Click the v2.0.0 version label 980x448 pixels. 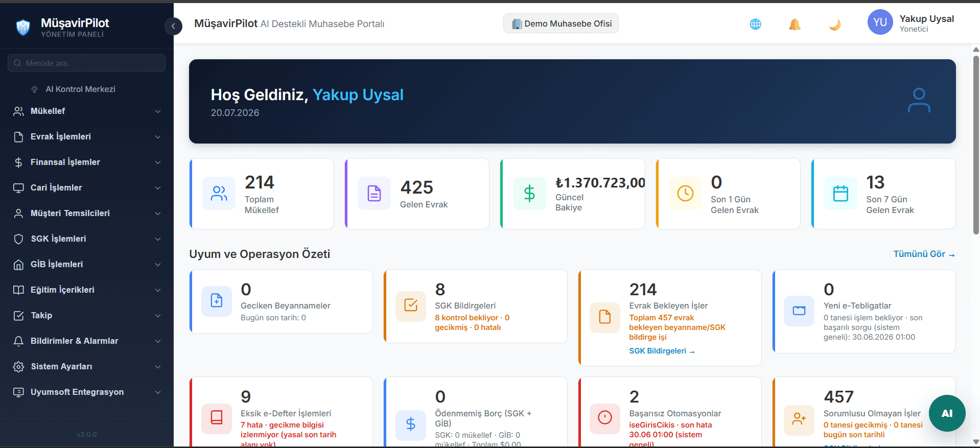tap(86, 434)
